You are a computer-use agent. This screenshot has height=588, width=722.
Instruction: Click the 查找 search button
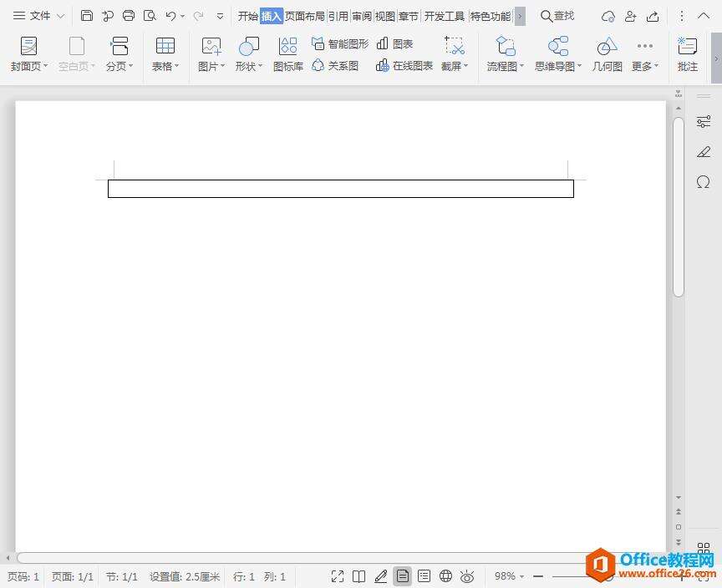(557, 16)
